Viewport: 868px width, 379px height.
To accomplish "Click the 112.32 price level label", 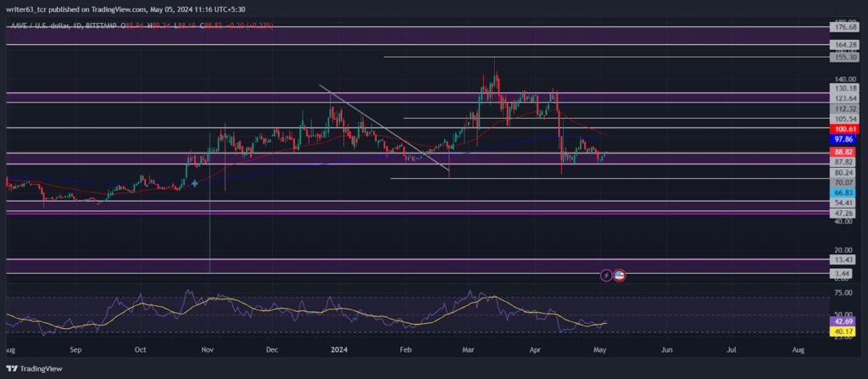I will pos(846,109).
